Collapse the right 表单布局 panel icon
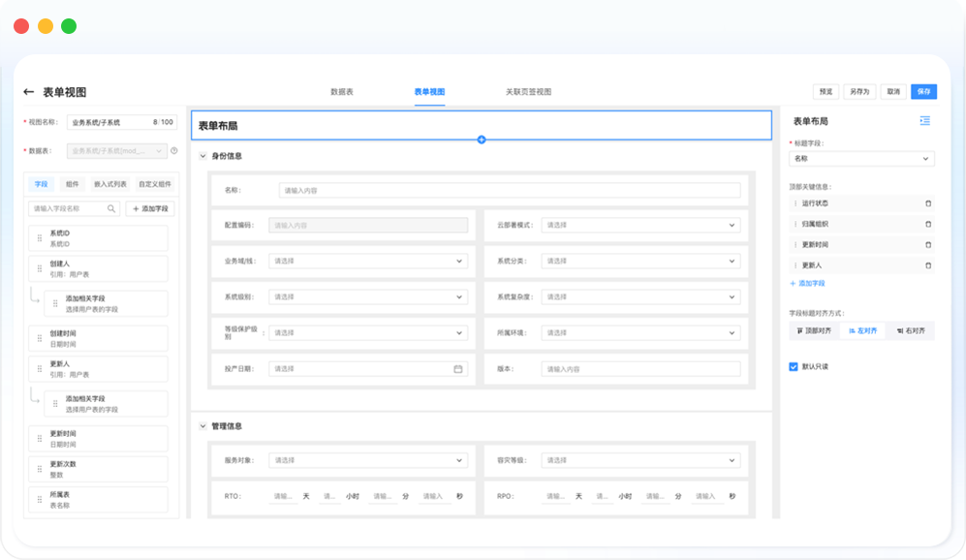966x560 pixels. 924,121
